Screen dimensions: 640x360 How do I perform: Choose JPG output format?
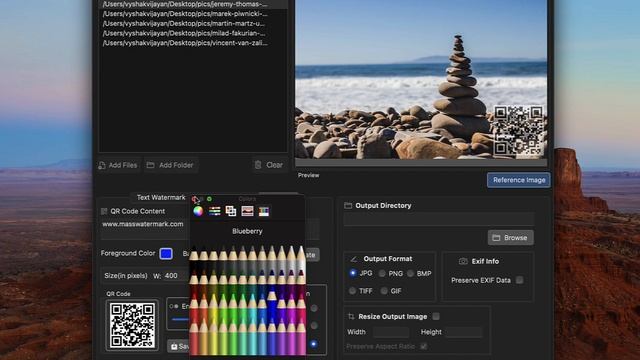(353, 273)
